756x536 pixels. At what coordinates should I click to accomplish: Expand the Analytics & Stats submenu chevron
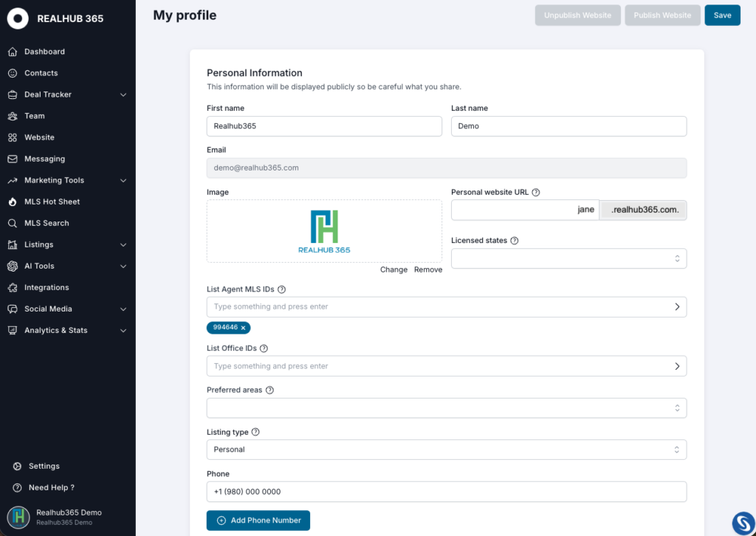(x=123, y=331)
